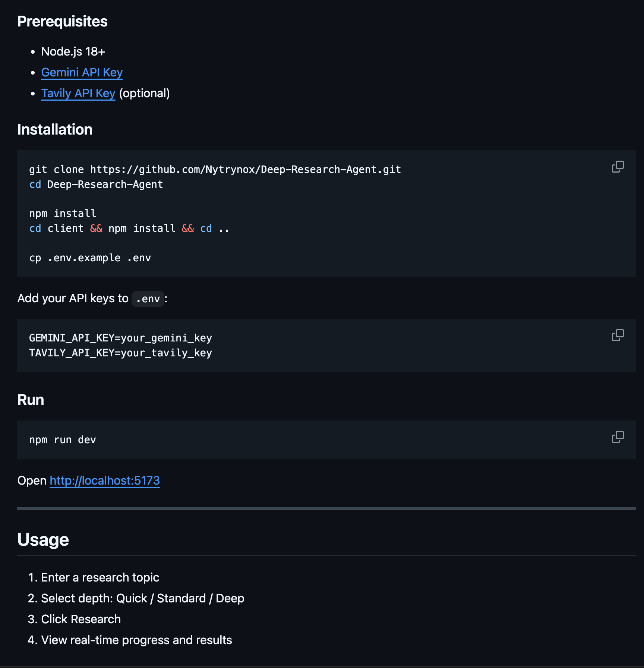Click the TAVILY_API_KEY line in the code block
Screen dimensions: 644x668
[x=120, y=353]
